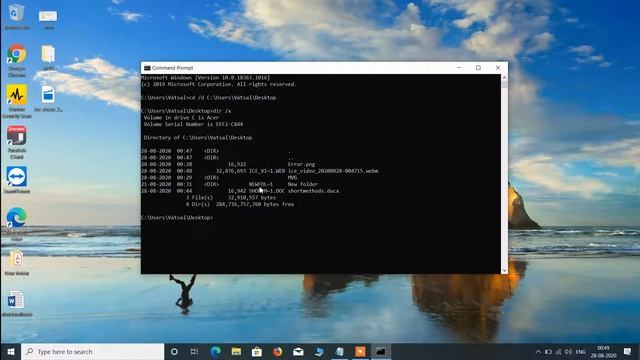Click the Command Prompt scrollbar up arrow
This screenshot has width=640, height=360.
[504, 78]
